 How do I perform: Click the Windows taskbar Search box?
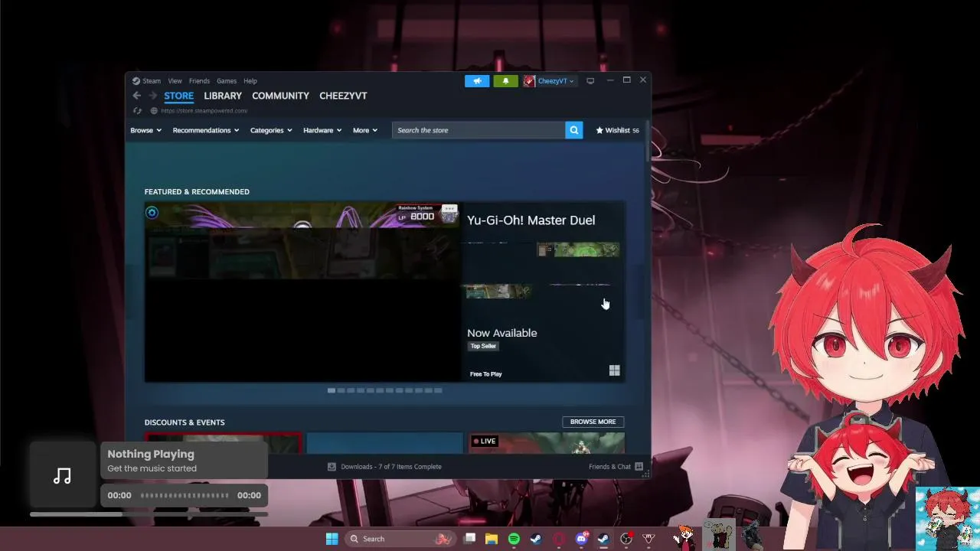pyautogui.click(x=400, y=539)
